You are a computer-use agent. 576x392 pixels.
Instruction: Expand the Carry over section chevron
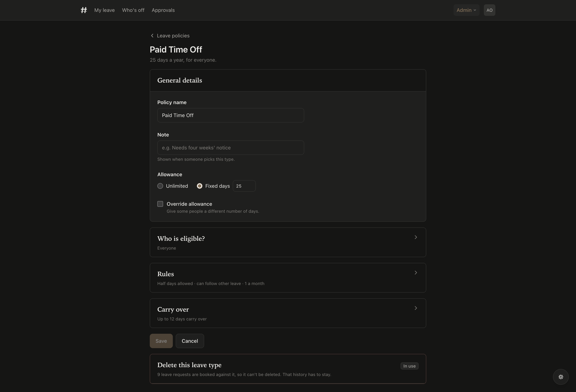coord(416,308)
